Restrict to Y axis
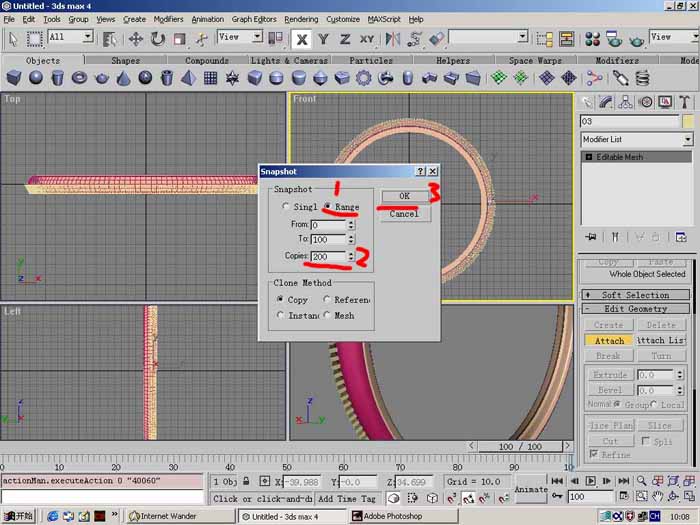Screen dimensions: 700x525 click(324, 39)
